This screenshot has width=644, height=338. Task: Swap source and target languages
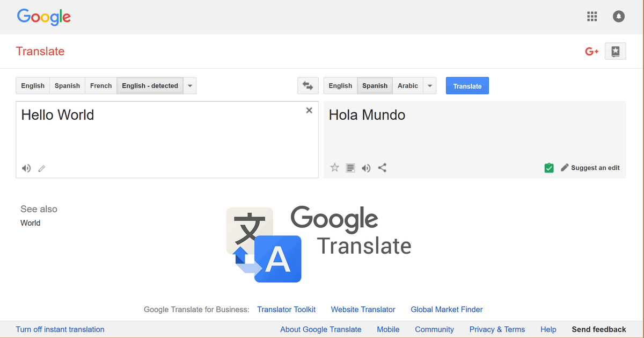[x=308, y=85]
